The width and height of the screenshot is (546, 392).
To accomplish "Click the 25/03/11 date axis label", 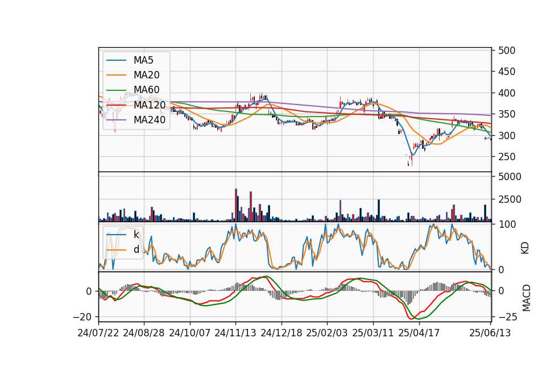I will [x=373, y=333].
